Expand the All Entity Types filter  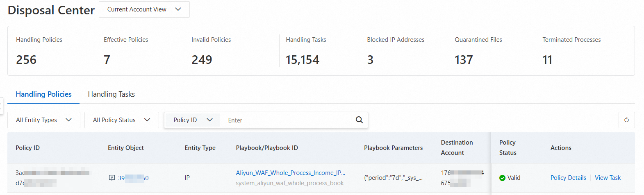(x=44, y=120)
